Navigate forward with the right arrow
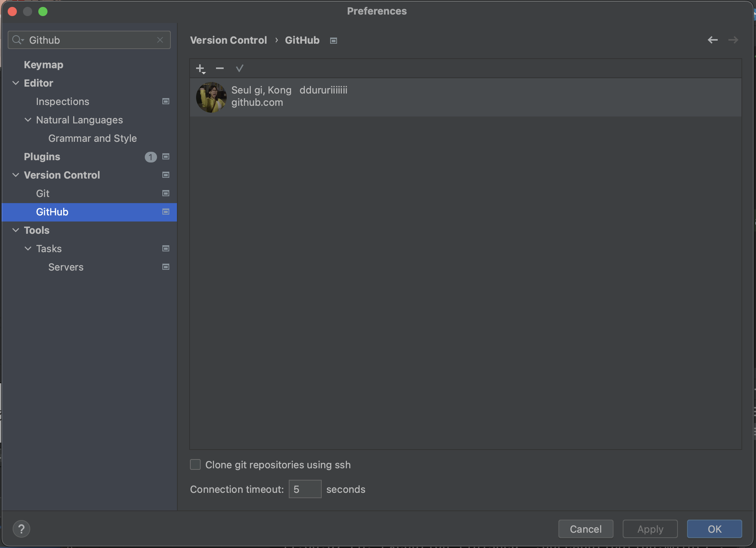This screenshot has height=548, width=756. [733, 40]
